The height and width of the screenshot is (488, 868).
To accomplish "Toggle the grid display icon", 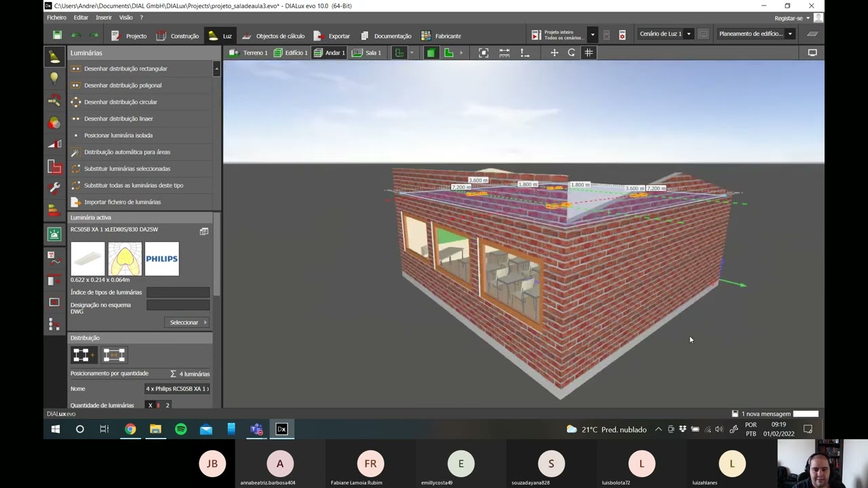I will point(589,53).
